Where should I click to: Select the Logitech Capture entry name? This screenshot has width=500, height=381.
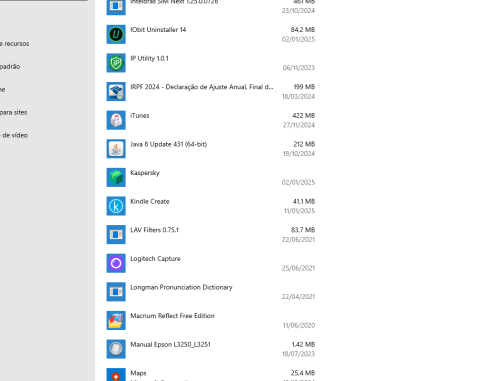click(x=155, y=259)
